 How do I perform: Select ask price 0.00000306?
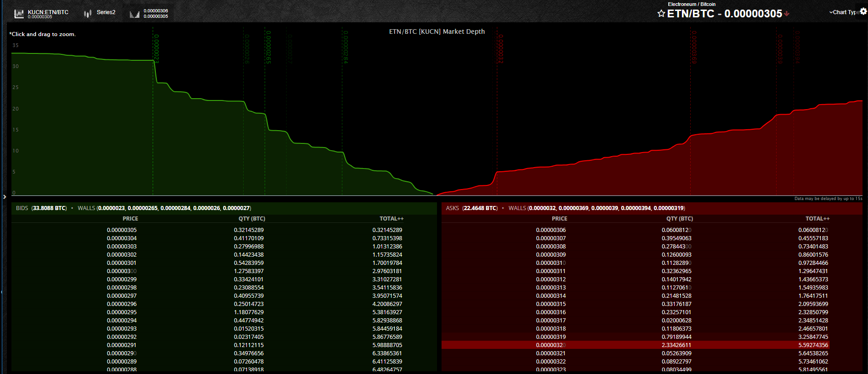point(551,230)
